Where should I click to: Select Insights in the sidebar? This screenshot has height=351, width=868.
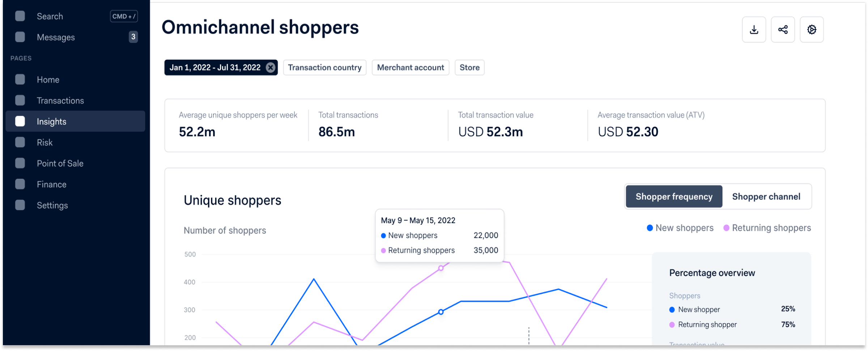[x=51, y=121]
